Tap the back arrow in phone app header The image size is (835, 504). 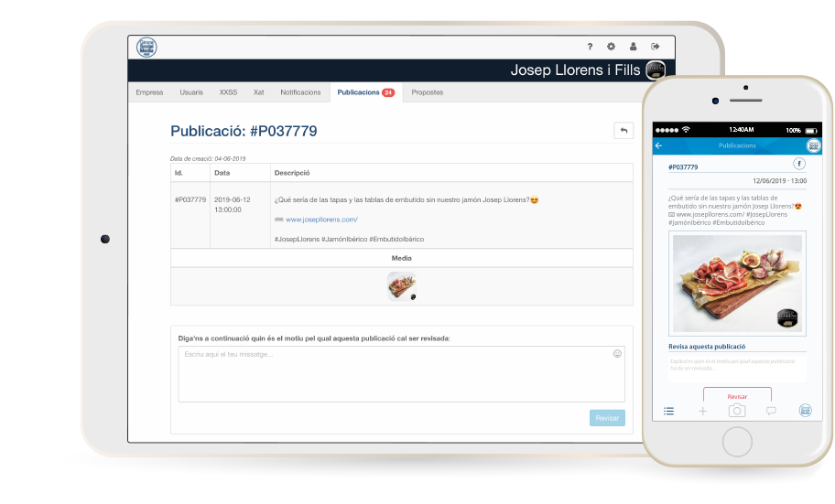658,145
